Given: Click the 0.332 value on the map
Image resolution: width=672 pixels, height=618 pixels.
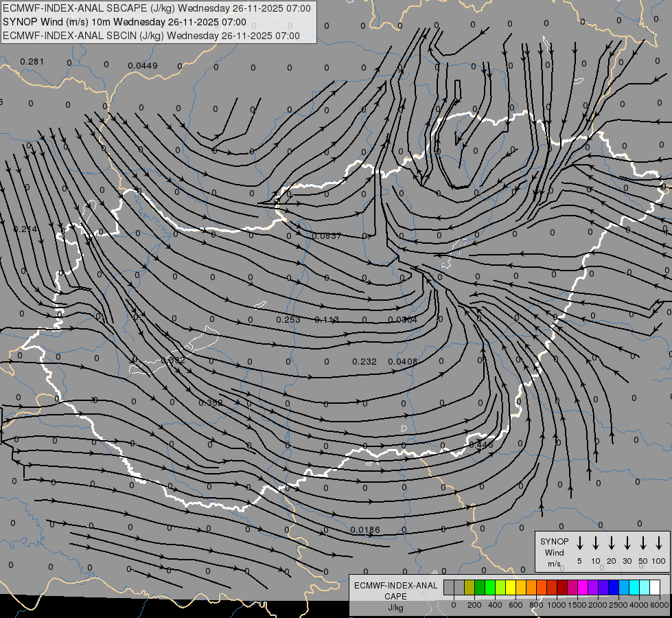Looking at the screenshot, I should tap(173, 360).
